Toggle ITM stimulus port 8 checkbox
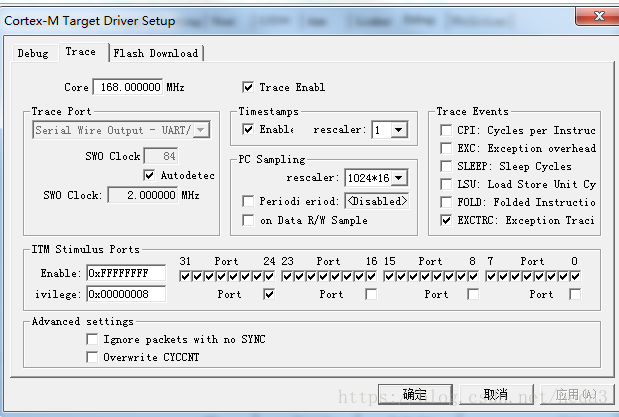The width and height of the screenshot is (619, 417). click(x=473, y=276)
